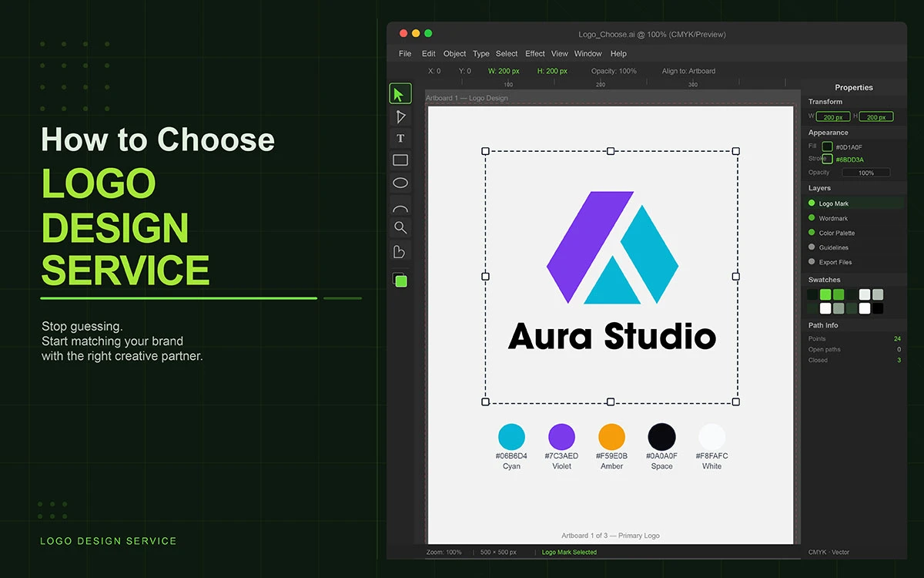Click the Amber color circle on artboard
This screenshot has width=924, height=578.
611,436
